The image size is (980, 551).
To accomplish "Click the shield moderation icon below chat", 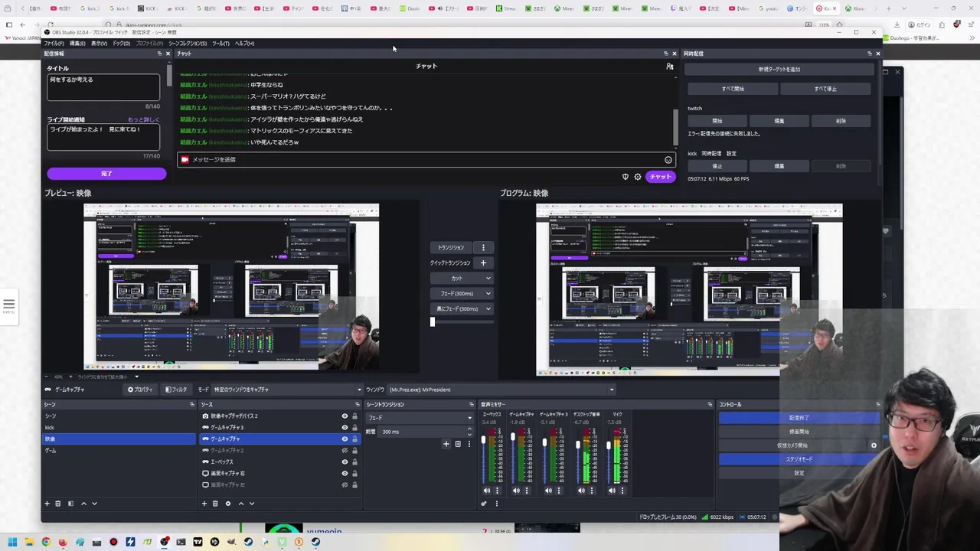I will [626, 177].
